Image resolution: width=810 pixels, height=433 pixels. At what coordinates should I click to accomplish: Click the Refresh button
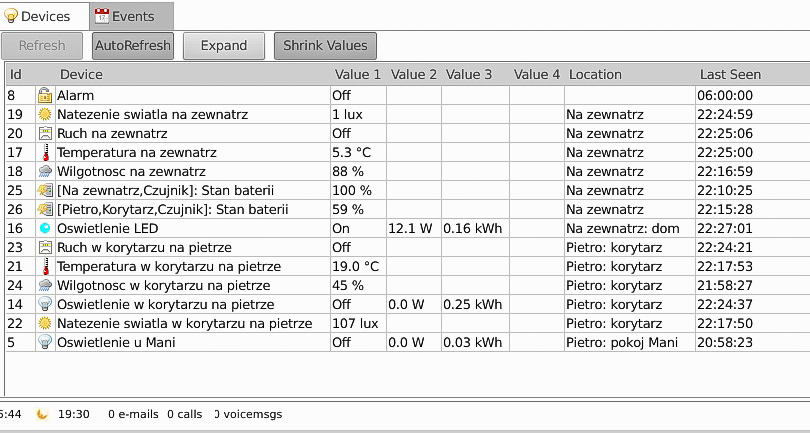42,45
